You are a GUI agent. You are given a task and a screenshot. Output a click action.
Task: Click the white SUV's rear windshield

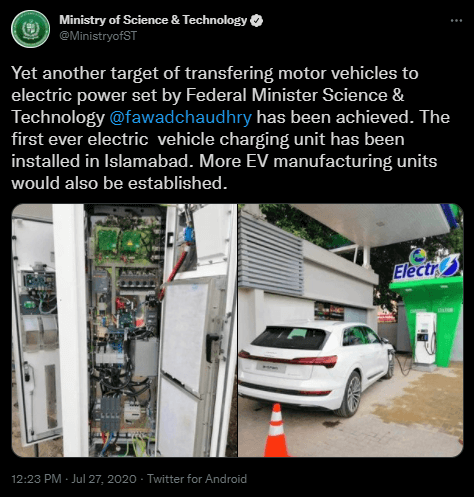click(289, 337)
